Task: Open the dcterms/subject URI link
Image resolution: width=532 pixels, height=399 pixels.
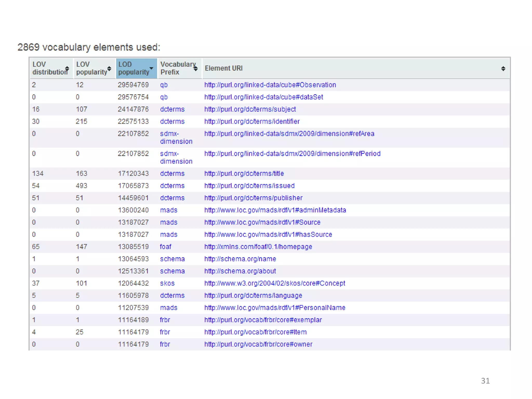Action: 250,109
